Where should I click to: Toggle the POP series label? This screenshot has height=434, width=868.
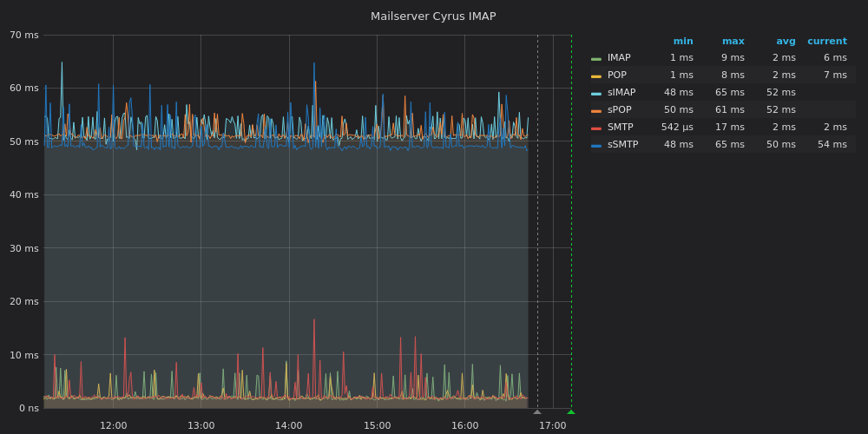616,76
